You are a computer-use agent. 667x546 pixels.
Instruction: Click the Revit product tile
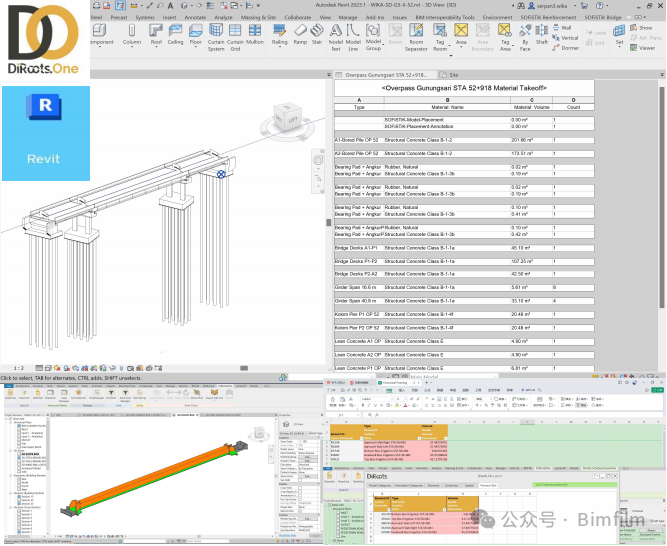(x=46, y=134)
